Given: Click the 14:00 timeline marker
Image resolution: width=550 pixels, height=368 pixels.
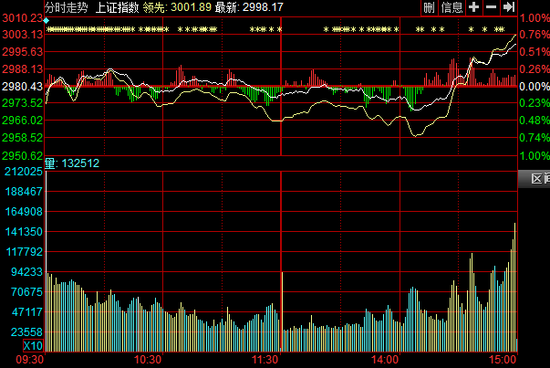Looking at the screenshot, I should point(385,360).
